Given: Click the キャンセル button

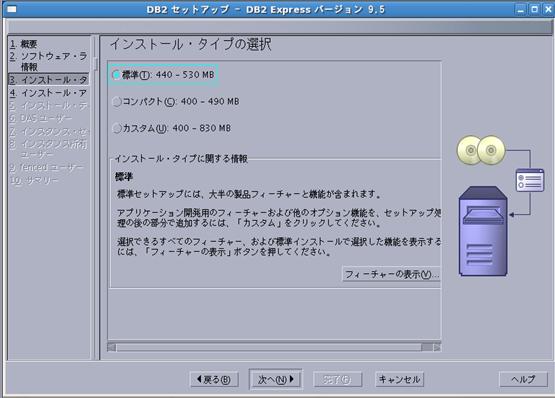Looking at the screenshot, I should click(x=399, y=380).
